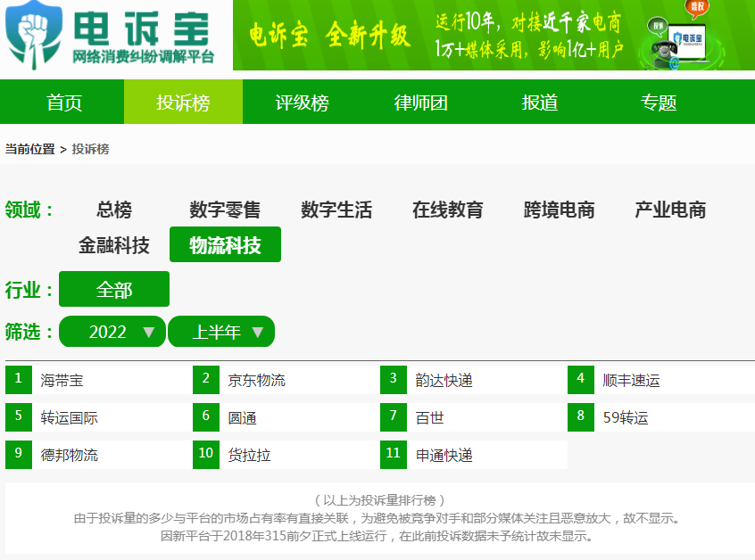Go to 首页 in navigation bar
The height and width of the screenshot is (560, 755).
(x=64, y=103)
